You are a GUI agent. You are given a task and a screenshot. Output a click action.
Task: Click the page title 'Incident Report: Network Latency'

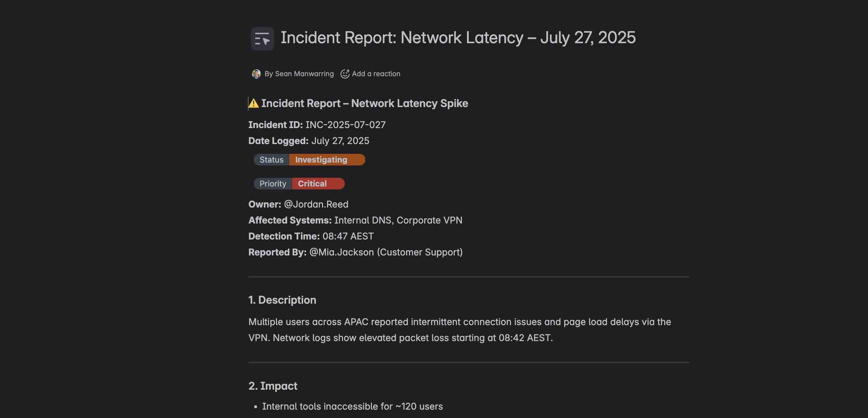tap(458, 38)
